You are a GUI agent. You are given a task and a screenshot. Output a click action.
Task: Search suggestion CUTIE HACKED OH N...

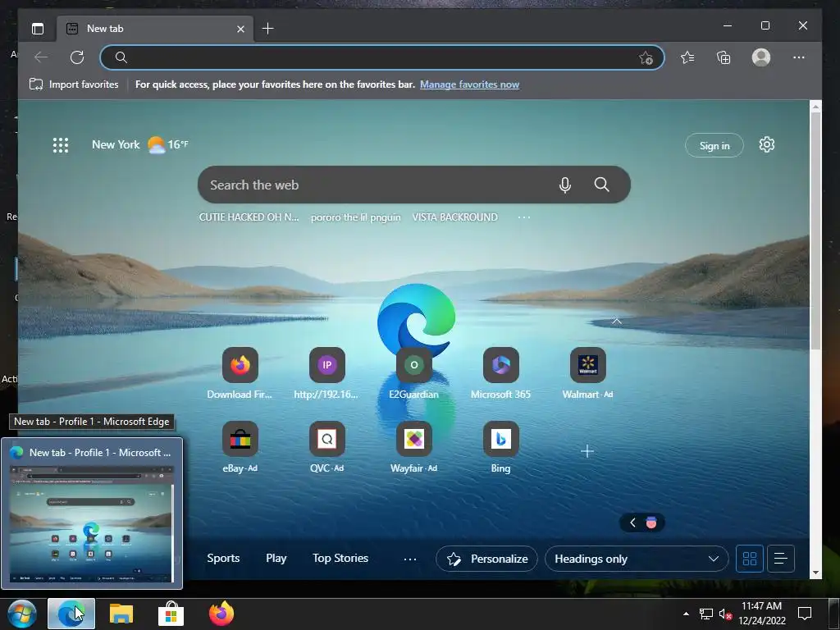coord(249,217)
